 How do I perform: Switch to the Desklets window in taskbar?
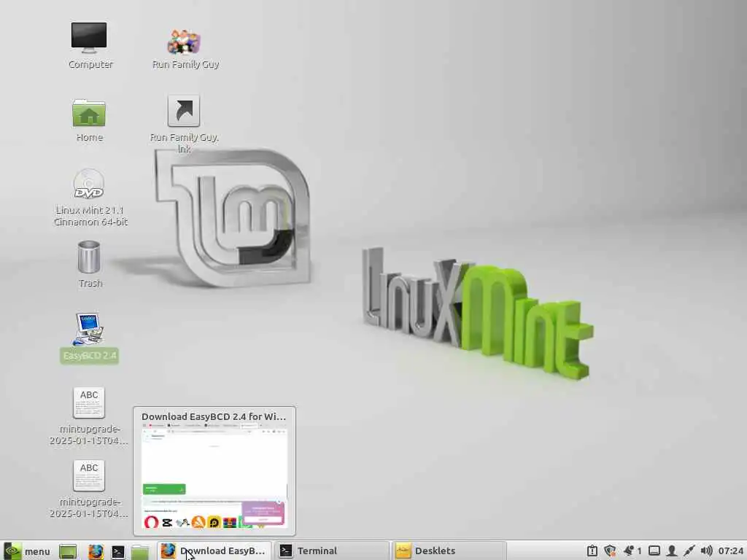pos(449,551)
